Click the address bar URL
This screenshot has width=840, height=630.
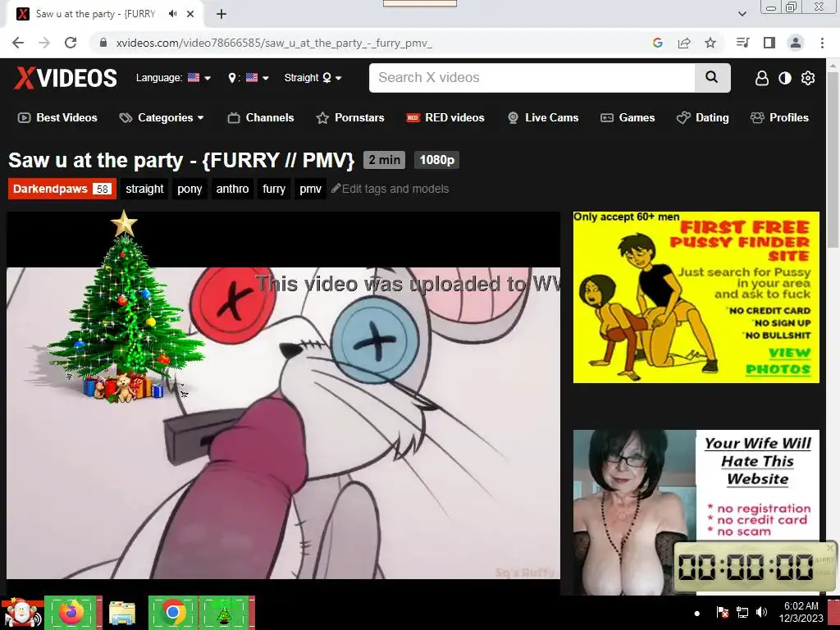tap(274, 43)
